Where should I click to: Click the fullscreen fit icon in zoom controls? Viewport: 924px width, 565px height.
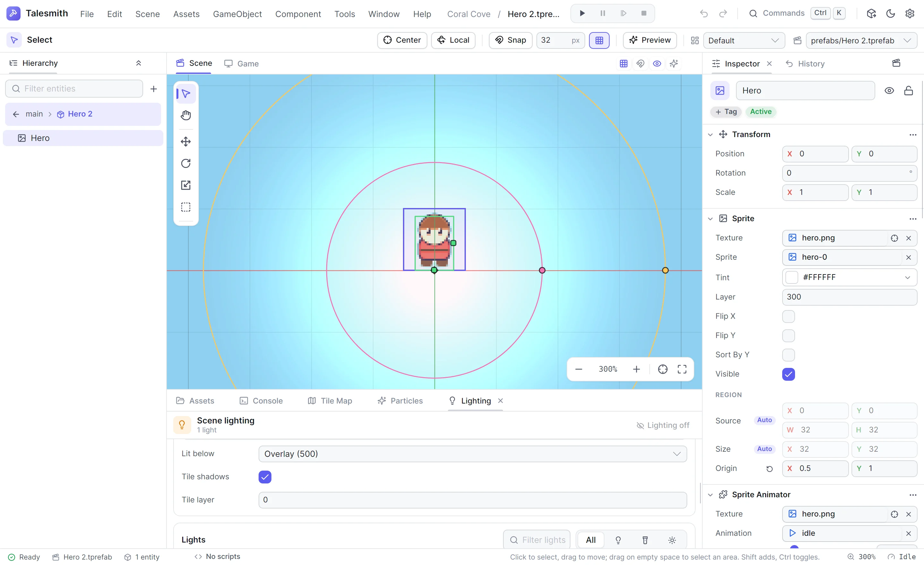coord(682,369)
